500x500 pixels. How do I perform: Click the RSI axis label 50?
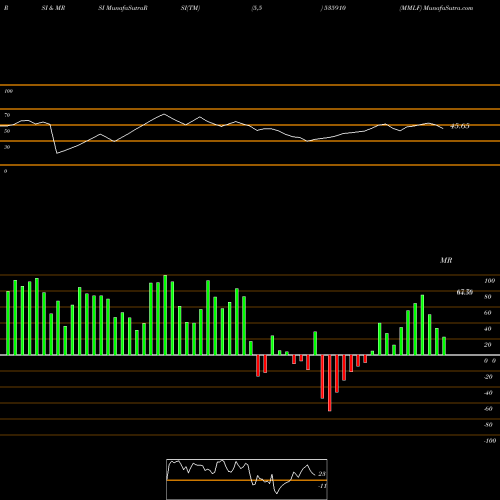pyautogui.click(x=7, y=131)
